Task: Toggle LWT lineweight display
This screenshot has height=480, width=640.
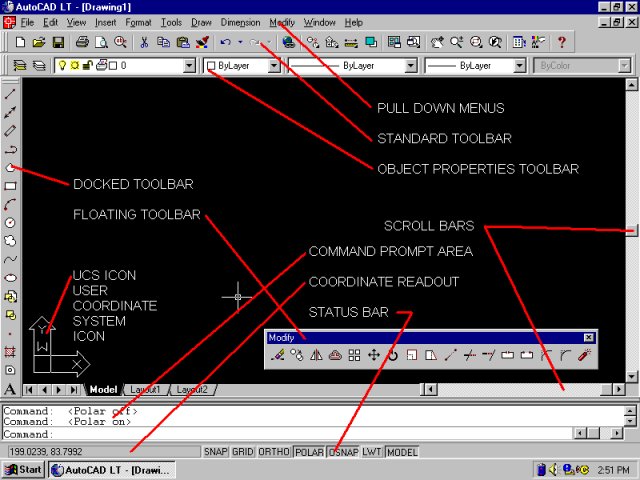Action: tap(372, 452)
